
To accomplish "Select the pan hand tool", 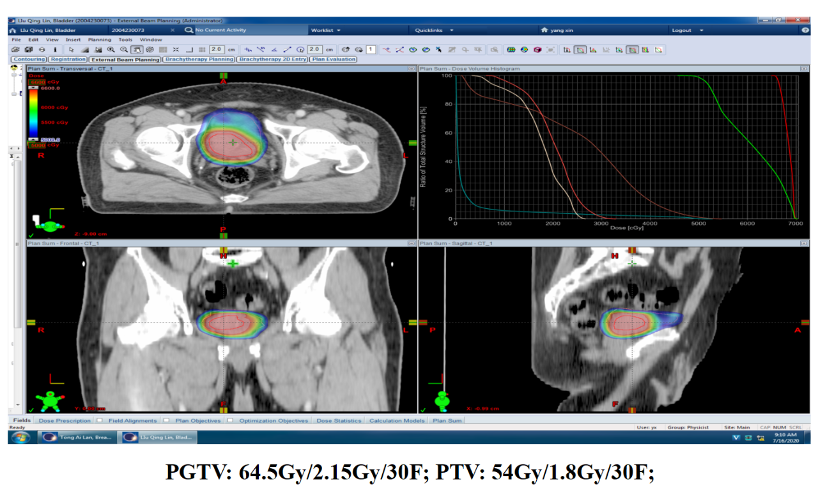I will click(136, 49).
